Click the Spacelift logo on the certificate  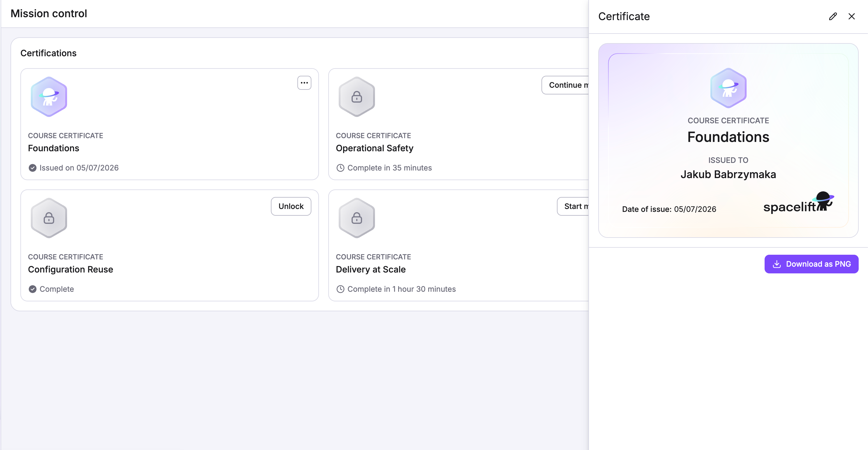click(798, 203)
